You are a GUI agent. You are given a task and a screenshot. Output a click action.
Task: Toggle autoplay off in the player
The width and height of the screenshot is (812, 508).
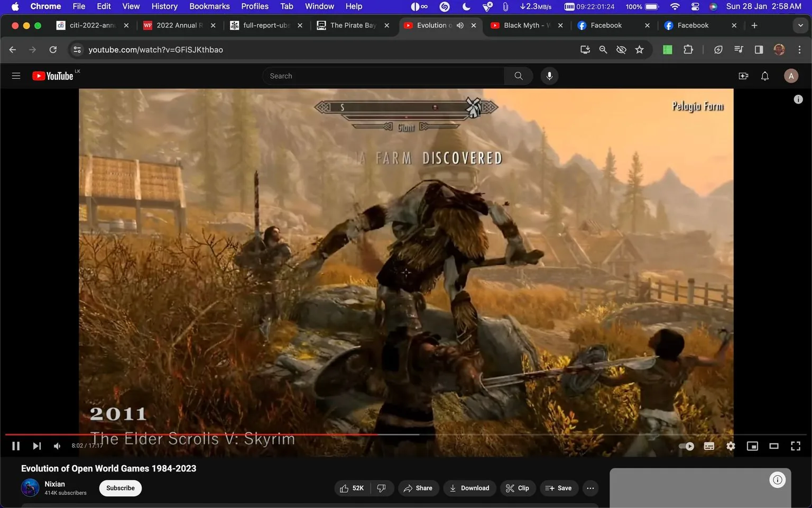[686, 446]
